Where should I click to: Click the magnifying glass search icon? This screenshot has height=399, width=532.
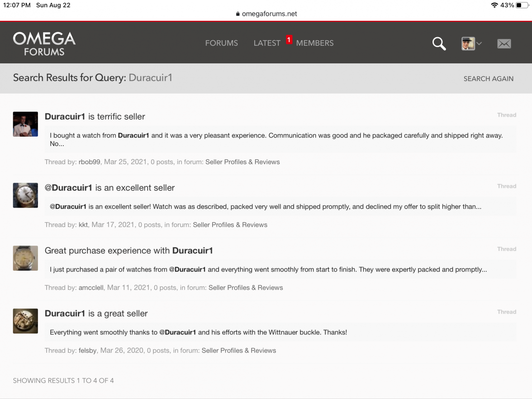[439, 43]
